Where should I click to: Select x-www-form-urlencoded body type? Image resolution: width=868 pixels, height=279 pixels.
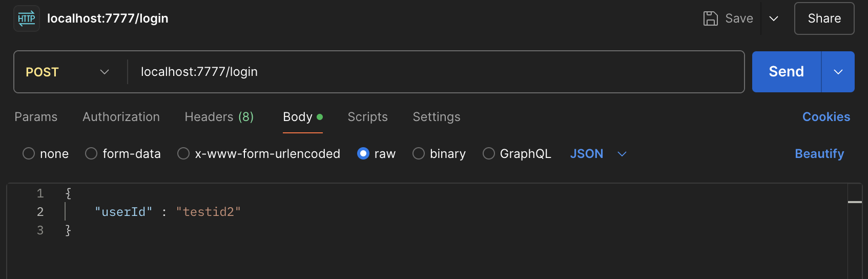[183, 154]
